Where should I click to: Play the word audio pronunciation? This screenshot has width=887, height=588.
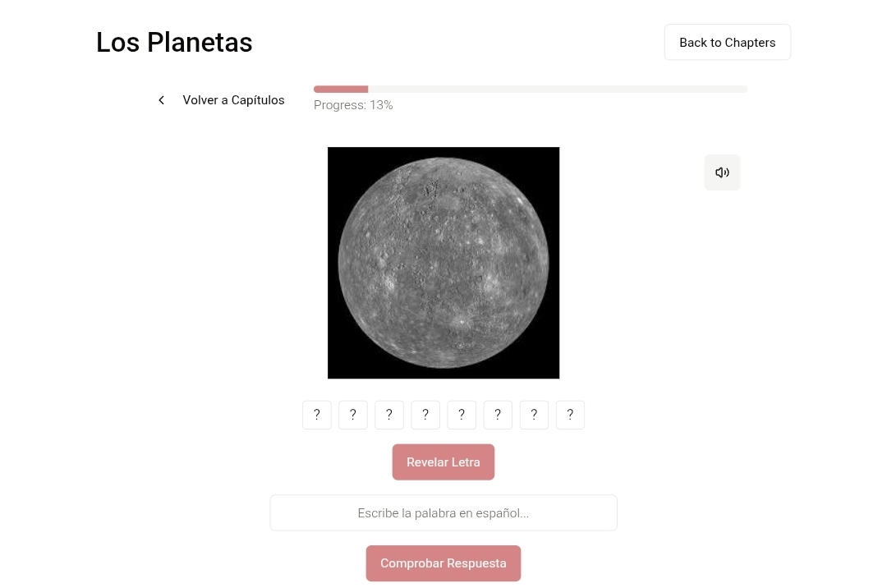click(722, 172)
